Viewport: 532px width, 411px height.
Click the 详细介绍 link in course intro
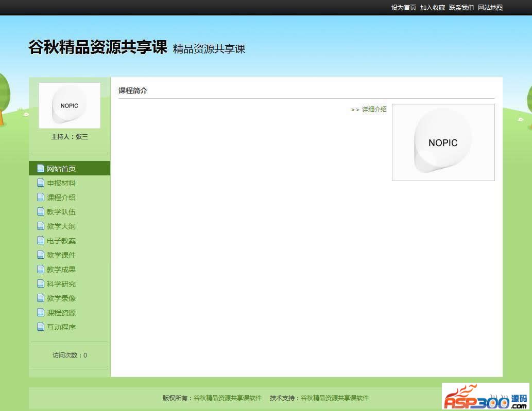pyautogui.click(x=374, y=110)
